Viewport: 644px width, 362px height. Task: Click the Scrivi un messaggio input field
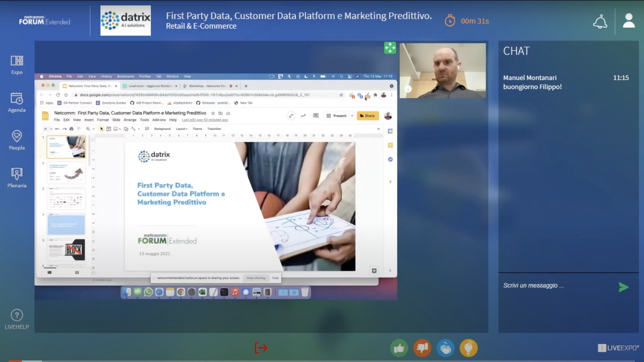(x=533, y=286)
